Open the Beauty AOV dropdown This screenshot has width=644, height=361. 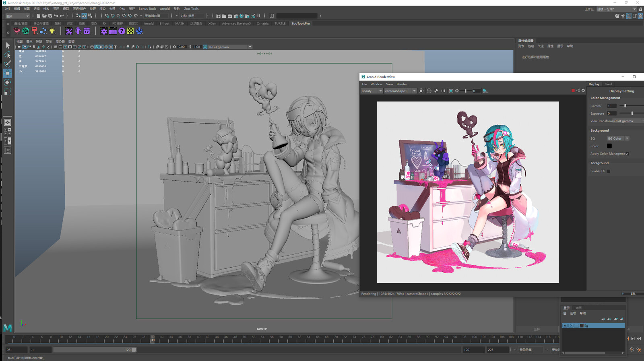coord(372,91)
